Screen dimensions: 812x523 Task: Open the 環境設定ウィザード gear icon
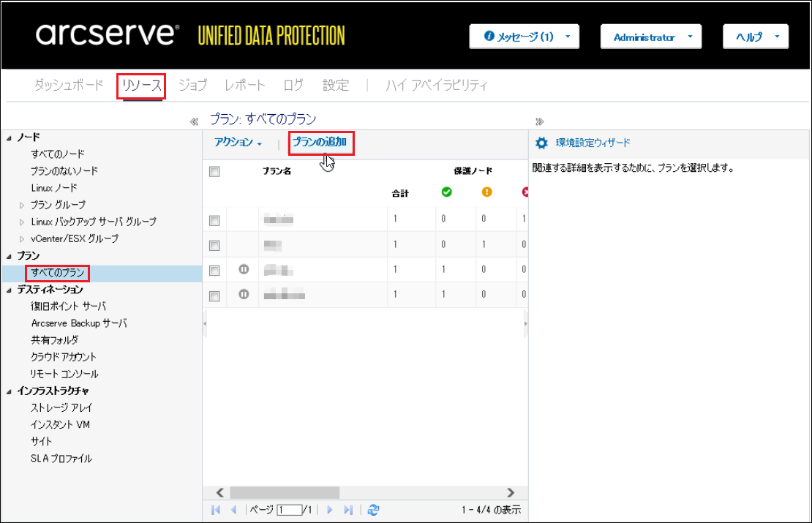click(541, 143)
